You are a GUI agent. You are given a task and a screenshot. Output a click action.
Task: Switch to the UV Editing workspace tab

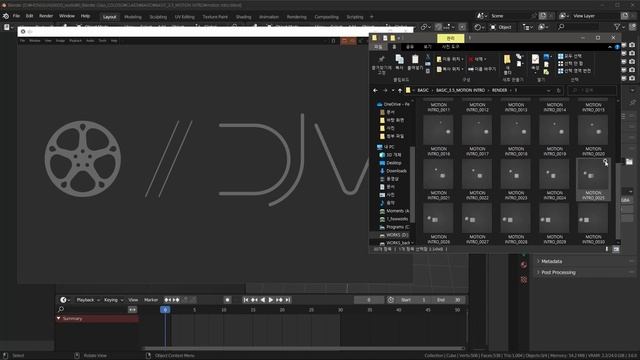[184, 17]
